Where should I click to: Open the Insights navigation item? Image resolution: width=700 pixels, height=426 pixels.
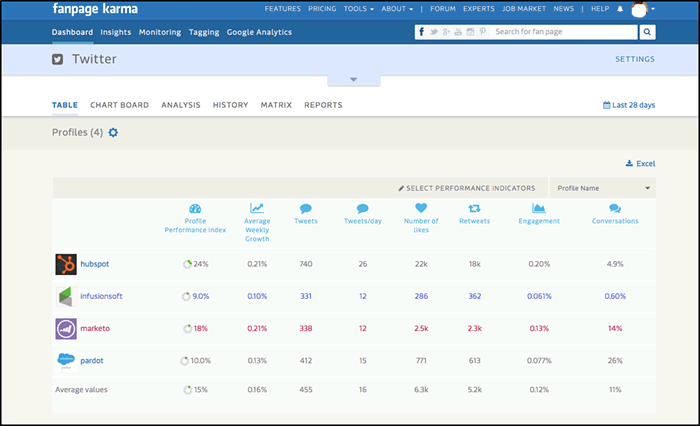116,32
